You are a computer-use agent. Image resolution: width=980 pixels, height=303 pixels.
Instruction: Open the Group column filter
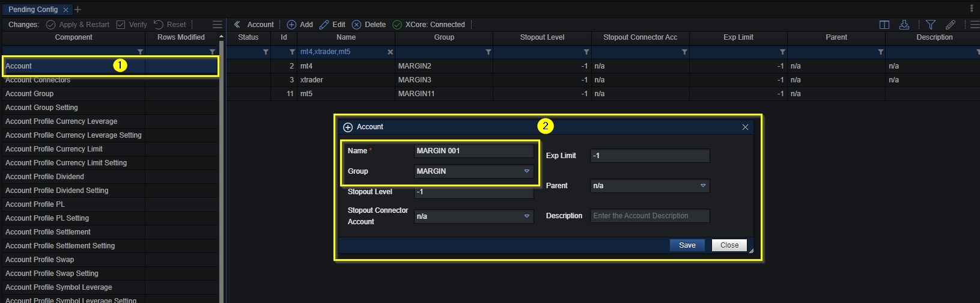(x=488, y=52)
